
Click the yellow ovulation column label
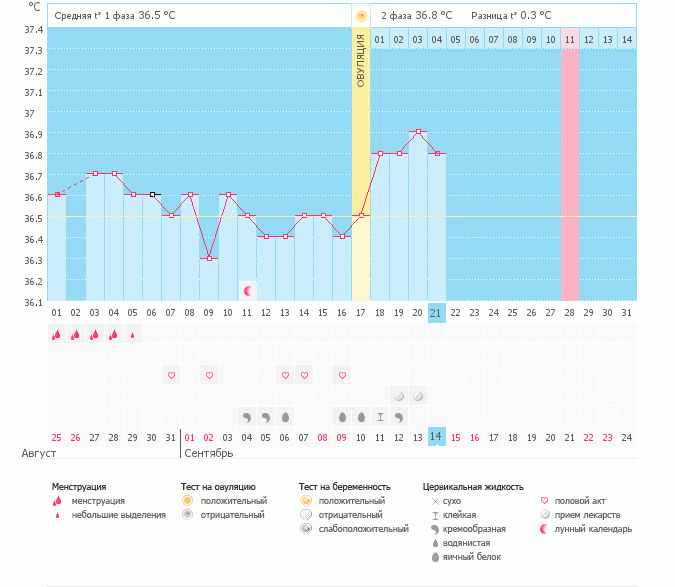pyautogui.click(x=361, y=60)
